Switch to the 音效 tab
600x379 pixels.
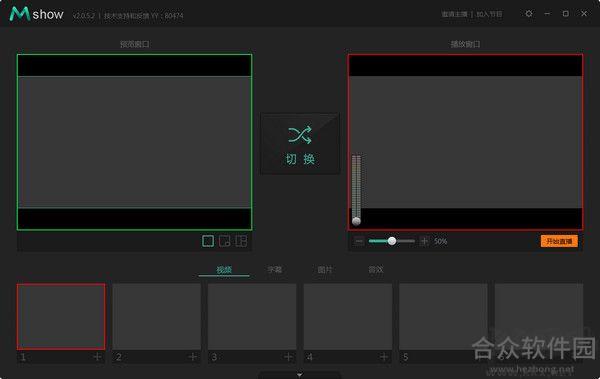pyautogui.click(x=375, y=270)
